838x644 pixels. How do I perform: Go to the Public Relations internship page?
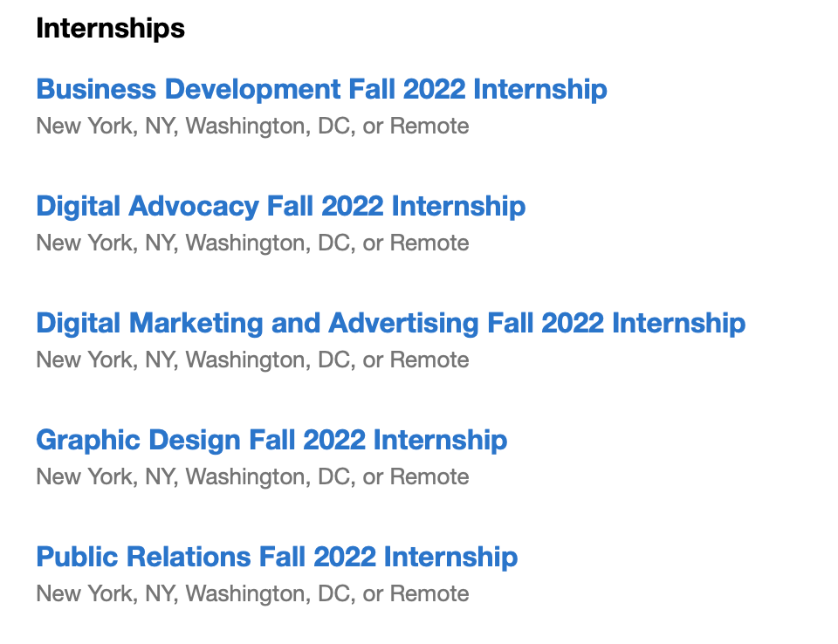pos(277,557)
